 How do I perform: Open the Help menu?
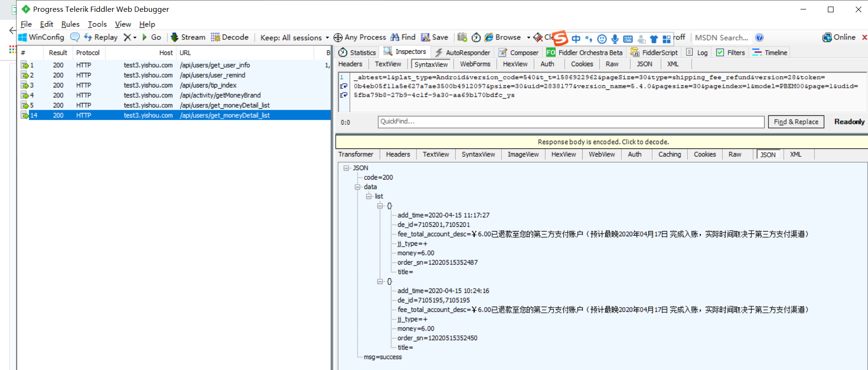147,24
